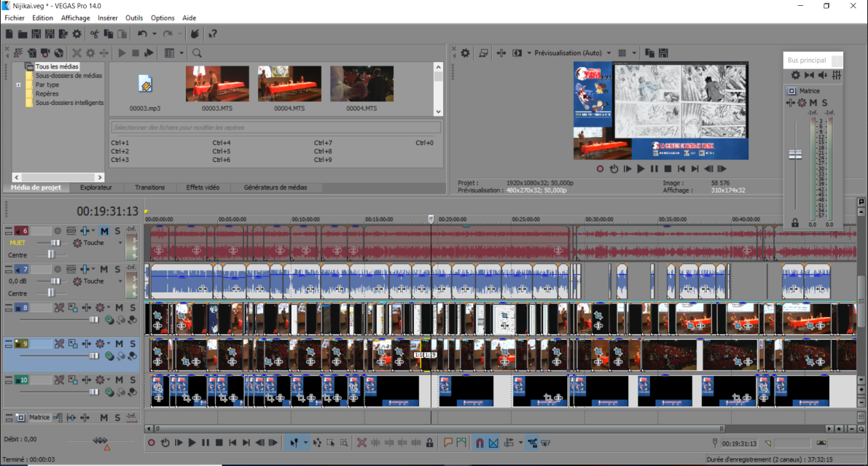868x466 pixels.
Task: Toggle Bypass Motion Blur on track 9
Action: (59, 344)
